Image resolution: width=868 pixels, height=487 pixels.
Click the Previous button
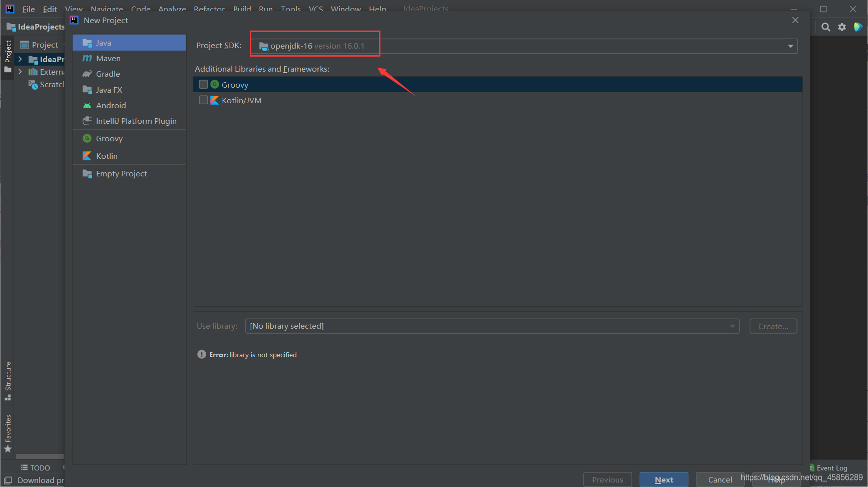point(608,479)
